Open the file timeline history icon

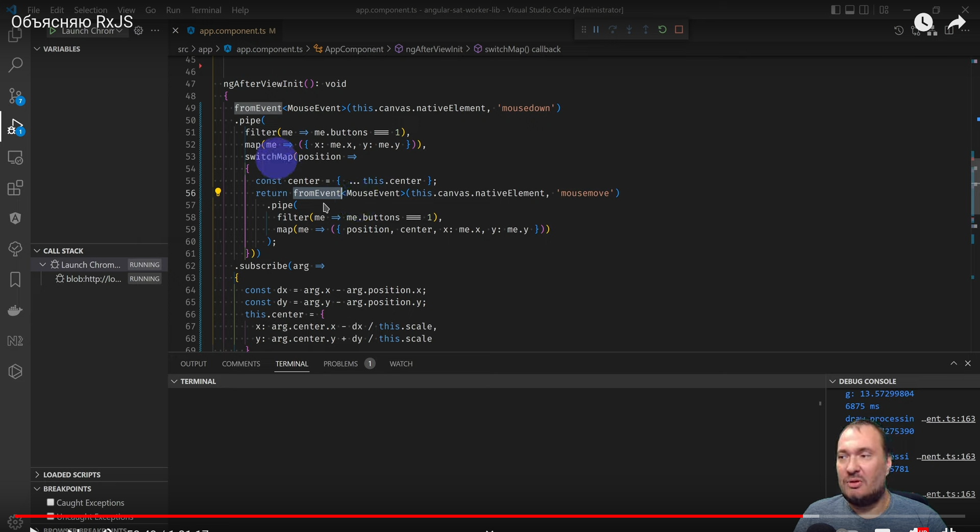899,31
